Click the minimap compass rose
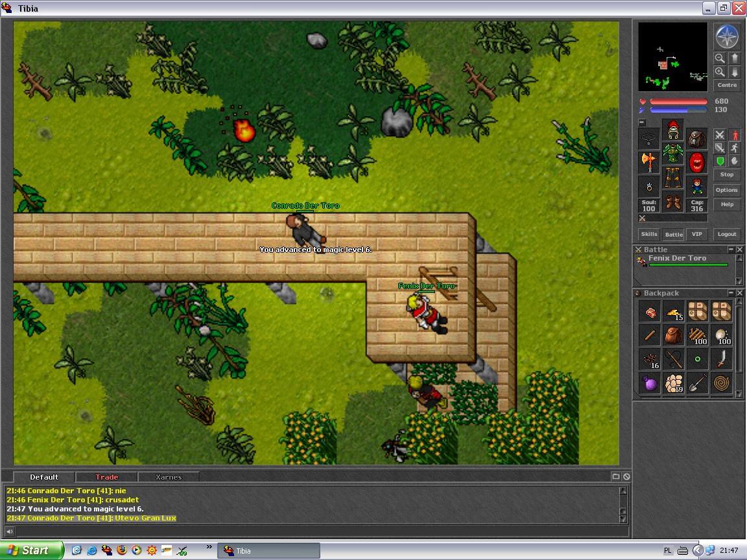 [x=726, y=37]
